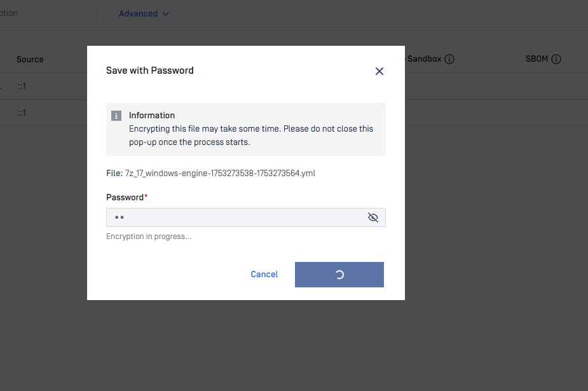Image resolution: width=588 pixels, height=391 pixels.
Task: Click the Information banner 'i' icon
Action: pos(116,116)
